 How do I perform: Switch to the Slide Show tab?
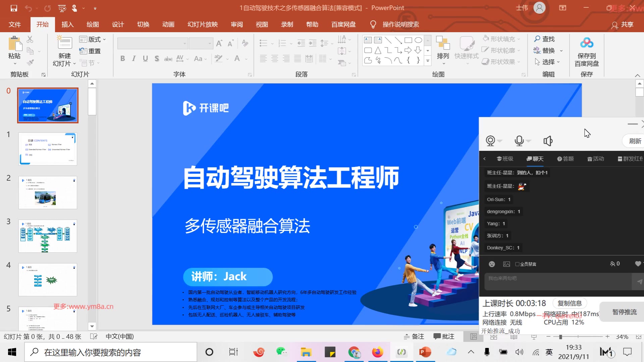click(x=203, y=24)
